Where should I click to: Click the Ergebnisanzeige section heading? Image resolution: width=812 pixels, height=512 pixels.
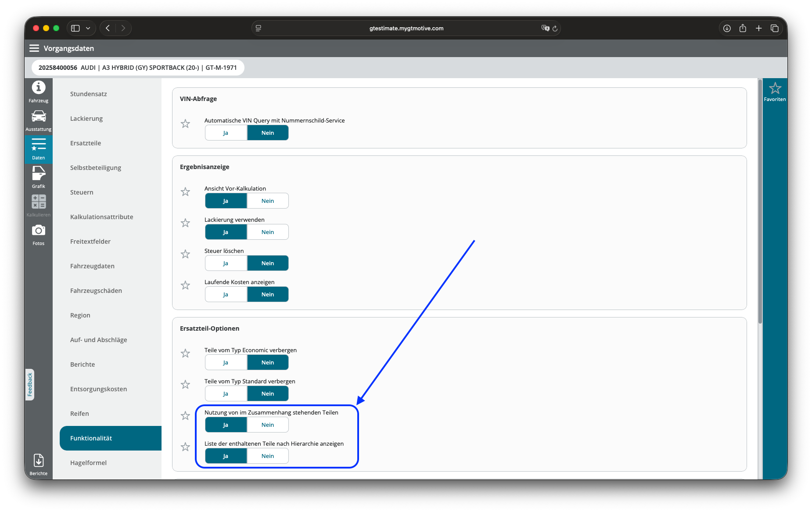click(x=205, y=167)
